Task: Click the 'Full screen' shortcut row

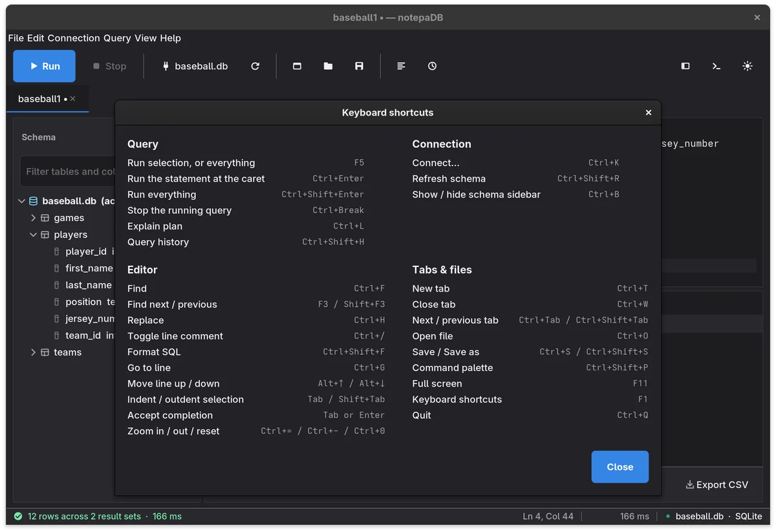Action: (x=530, y=383)
